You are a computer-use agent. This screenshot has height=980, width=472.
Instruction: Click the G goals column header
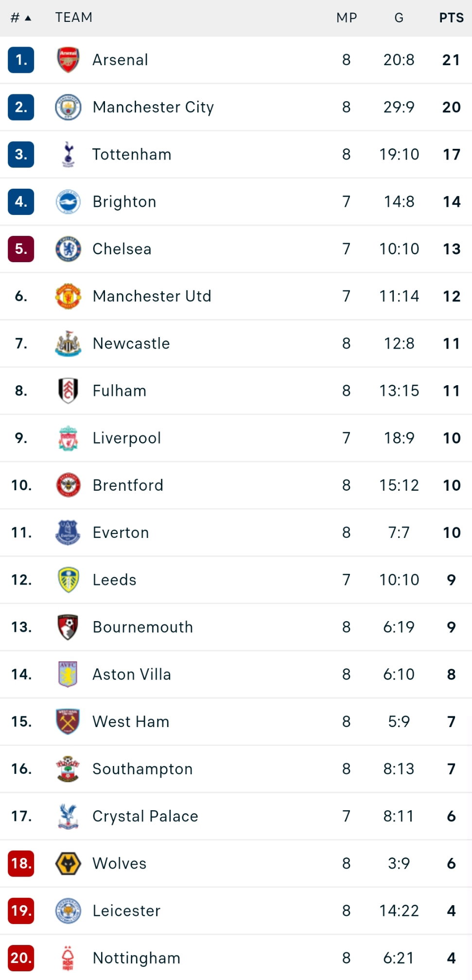tap(399, 18)
